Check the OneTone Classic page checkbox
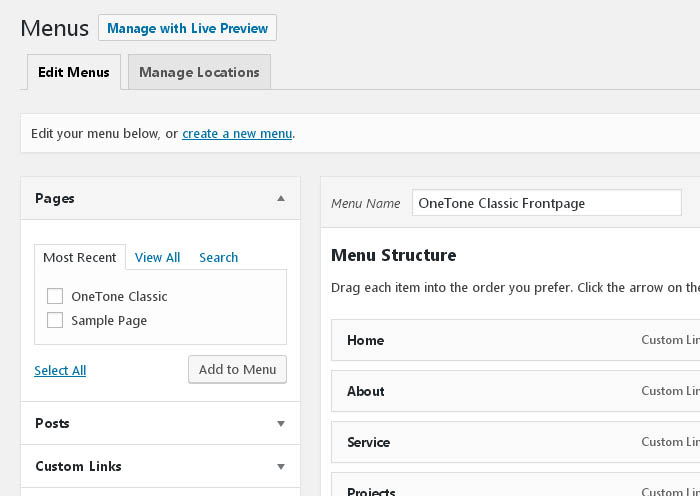Screen dimensions: 700x496 (55, 296)
